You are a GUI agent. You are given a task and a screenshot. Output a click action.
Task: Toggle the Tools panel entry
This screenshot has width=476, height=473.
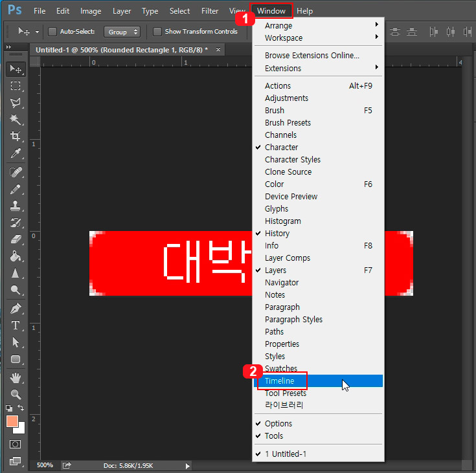tap(318, 435)
